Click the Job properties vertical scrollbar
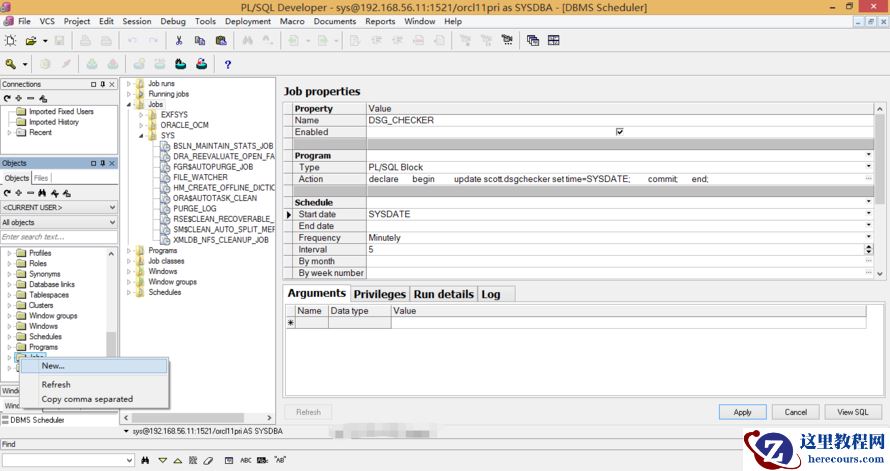The height and width of the screenshot is (471, 890). (x=879, y=191)
